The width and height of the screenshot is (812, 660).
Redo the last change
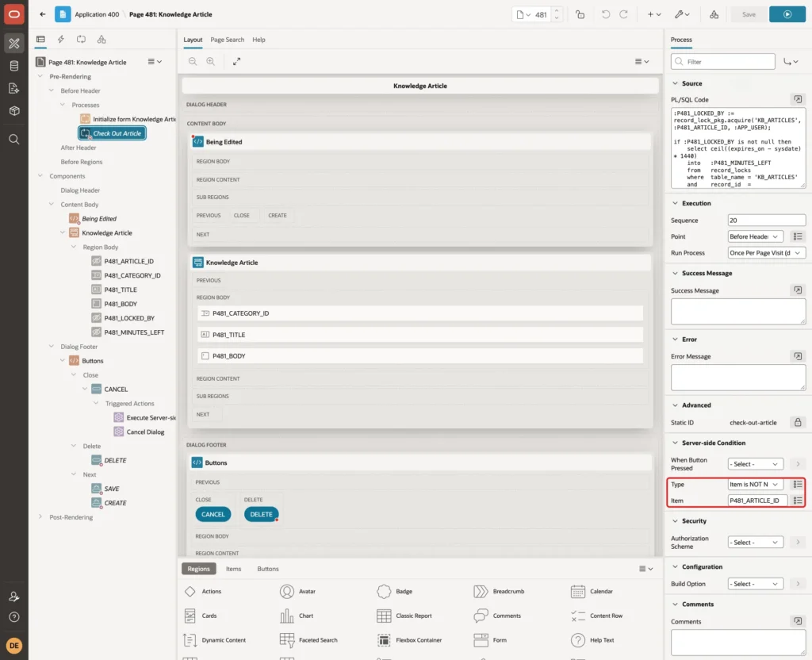(x=623, y=14)
